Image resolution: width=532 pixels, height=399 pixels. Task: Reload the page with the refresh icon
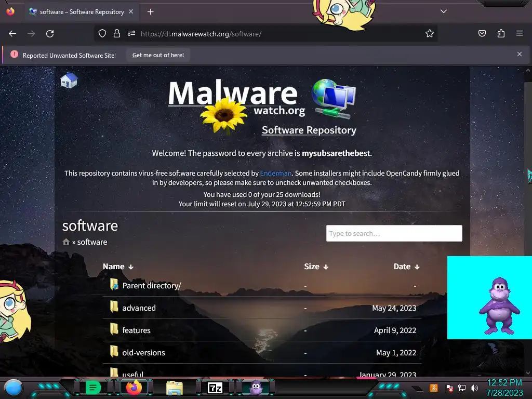[50, 34]
